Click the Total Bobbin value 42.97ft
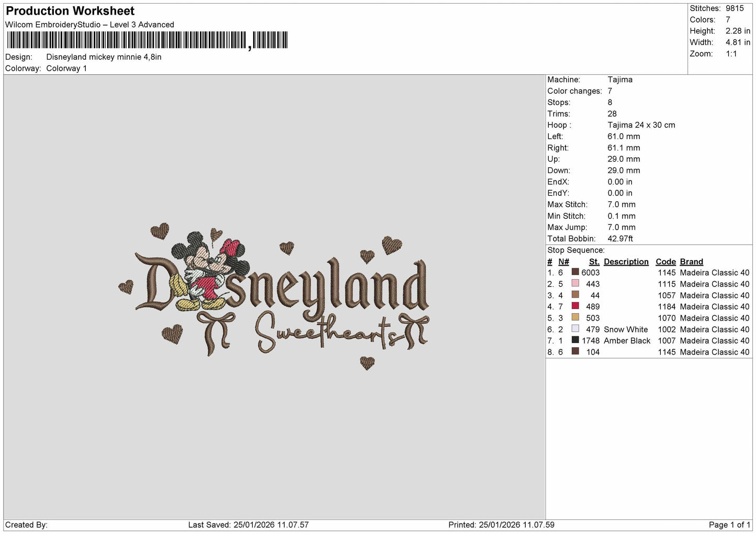Screen dimensions: 756x534 pos(620,238)
